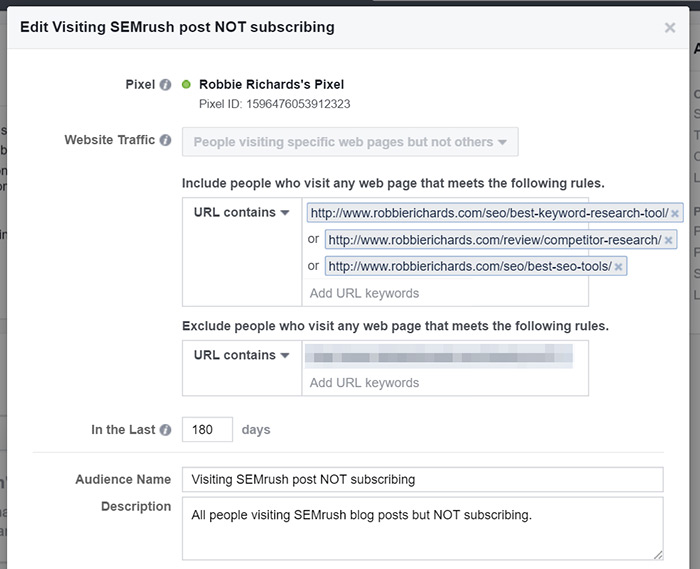Click the 180 days input field
Image resolution: width=700 pixels, height=569 pixels.
207,430
